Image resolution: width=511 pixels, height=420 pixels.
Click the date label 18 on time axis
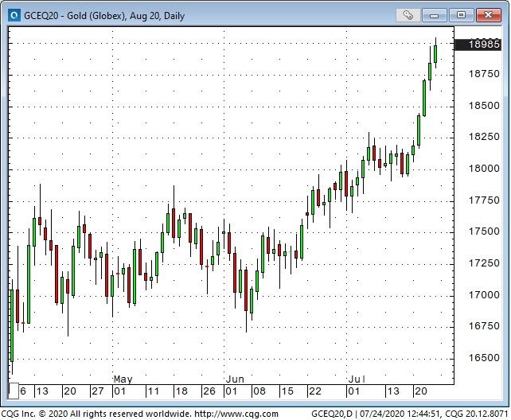[181, 391]
